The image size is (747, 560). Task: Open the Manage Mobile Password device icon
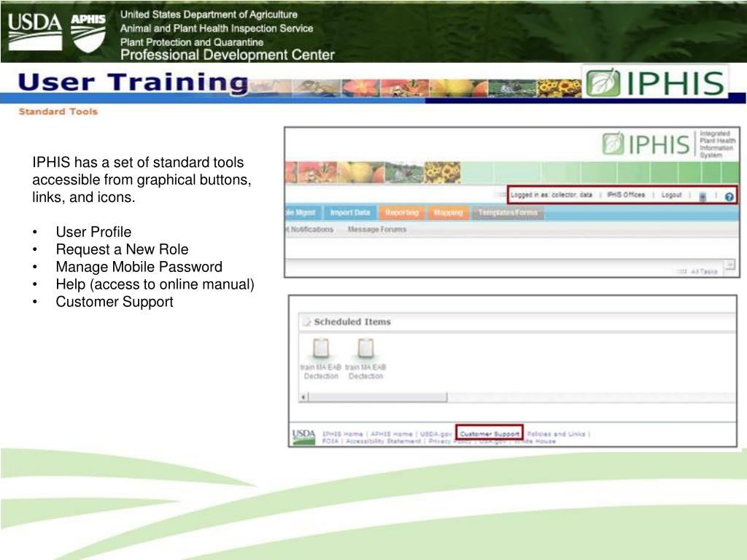pyautogui.click(x=703, y=197)
